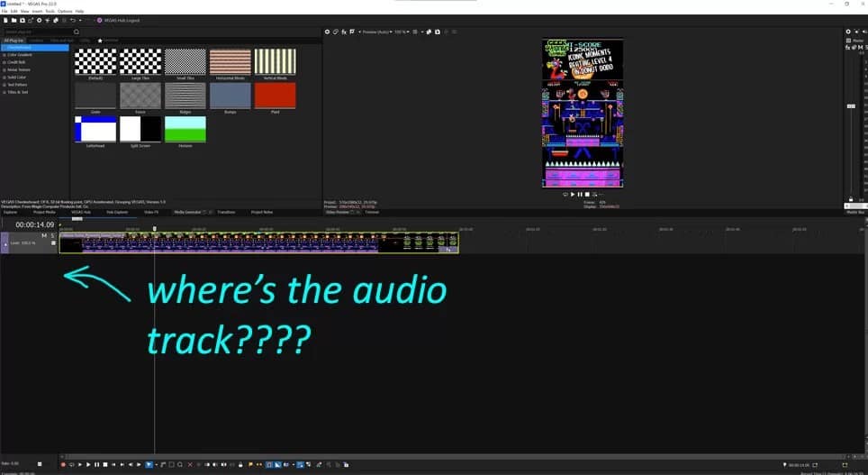Image resolution: width=868 pixels, height=475 pixels.
Task: Solo the video track with S button
Action: [52, 235]
